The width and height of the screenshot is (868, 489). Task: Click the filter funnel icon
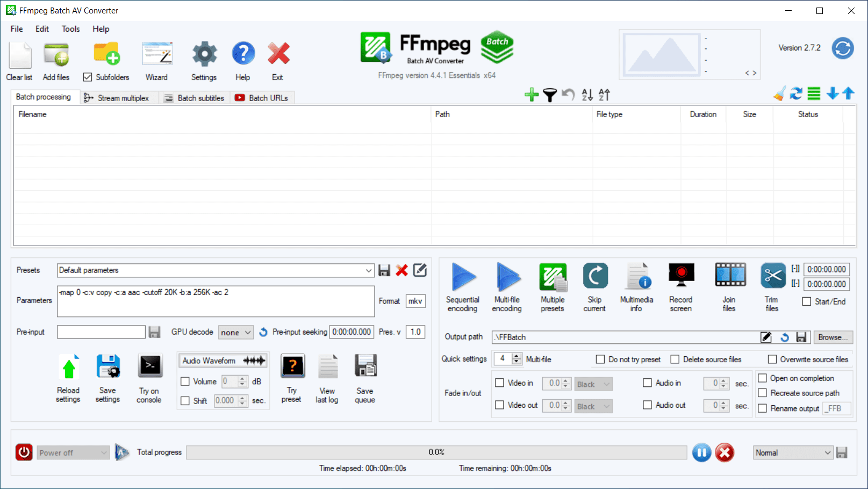pos(549,95)
